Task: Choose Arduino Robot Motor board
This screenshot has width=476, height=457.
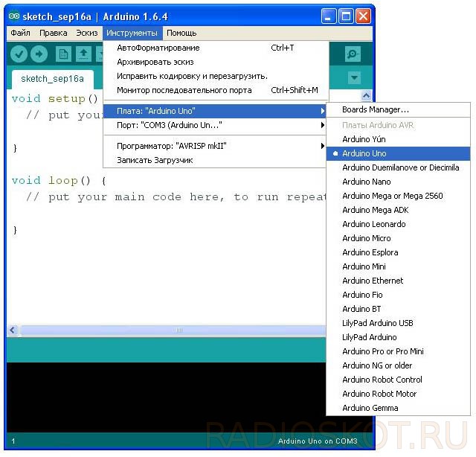Action: tap(398, 394)
